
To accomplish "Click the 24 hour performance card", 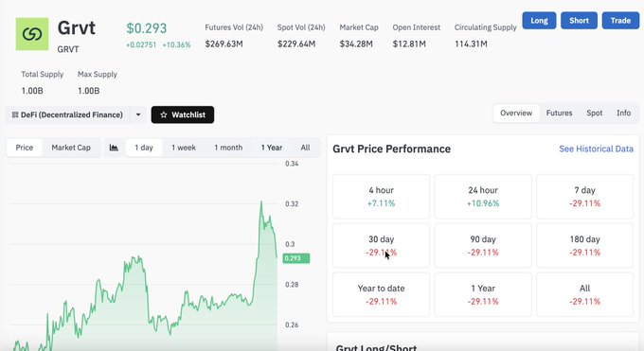I will click(483, 196).
